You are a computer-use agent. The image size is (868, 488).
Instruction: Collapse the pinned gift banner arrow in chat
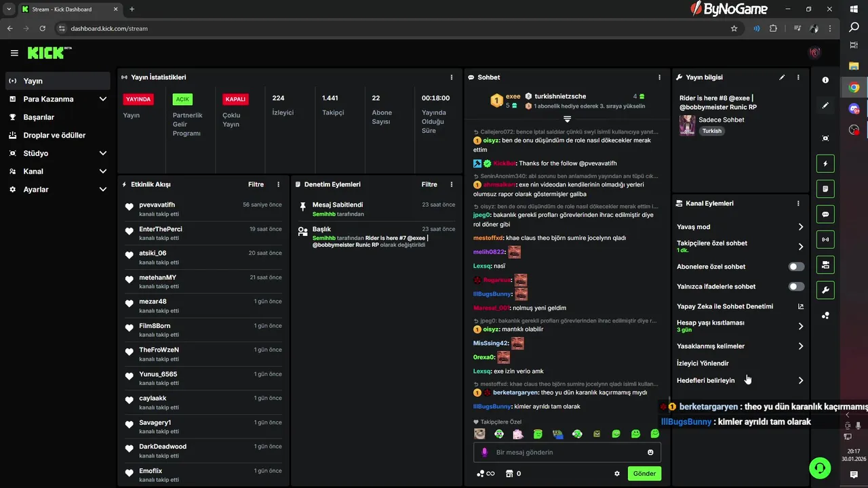tap(567, 119)
